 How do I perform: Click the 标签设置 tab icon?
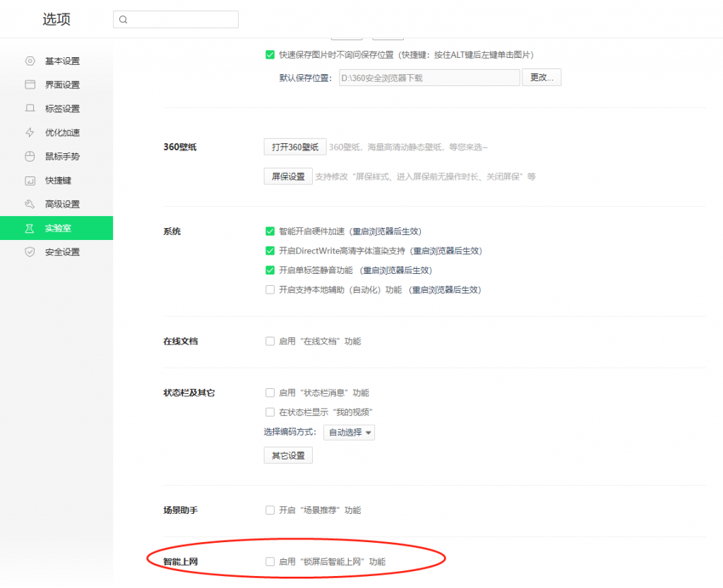pyautogui.click(x=30, y=108)
